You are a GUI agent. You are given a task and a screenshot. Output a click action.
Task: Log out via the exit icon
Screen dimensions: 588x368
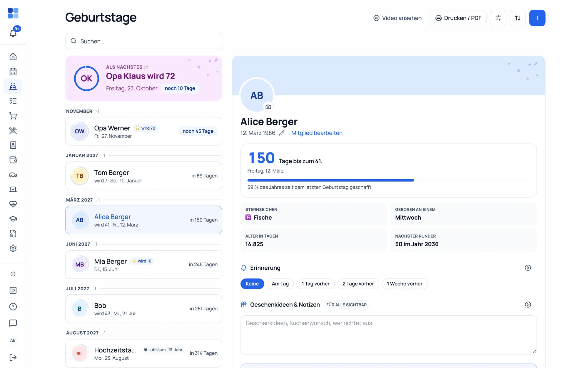pyautogui.click(x=13, y=357)
